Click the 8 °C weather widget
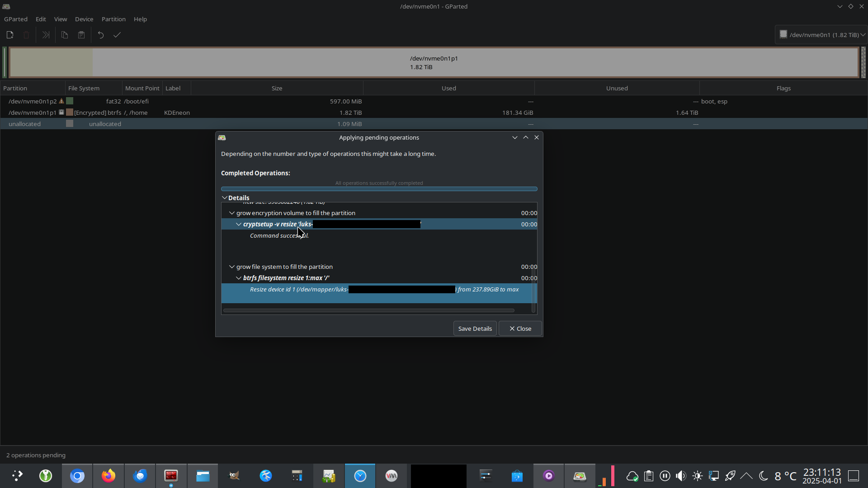The height and width of the screenshot is (488, 868). pyautogui.click(x=786, y=476)
